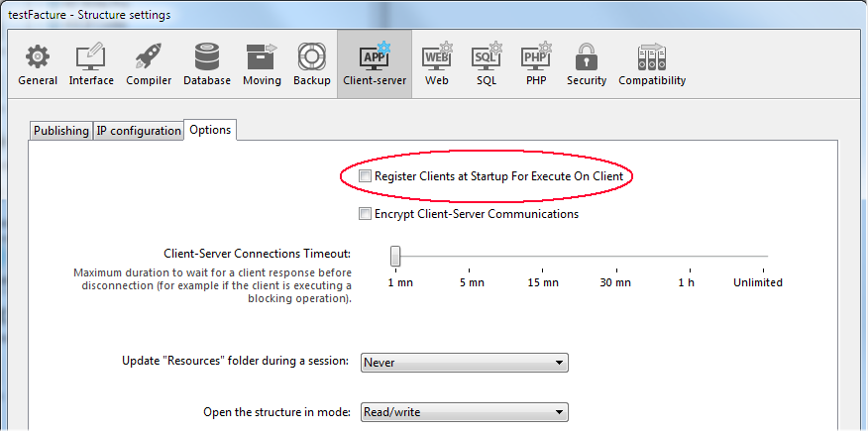This screenshot has height=432, width=868.
Task: Open the General settings section
Action: point(38,63)
